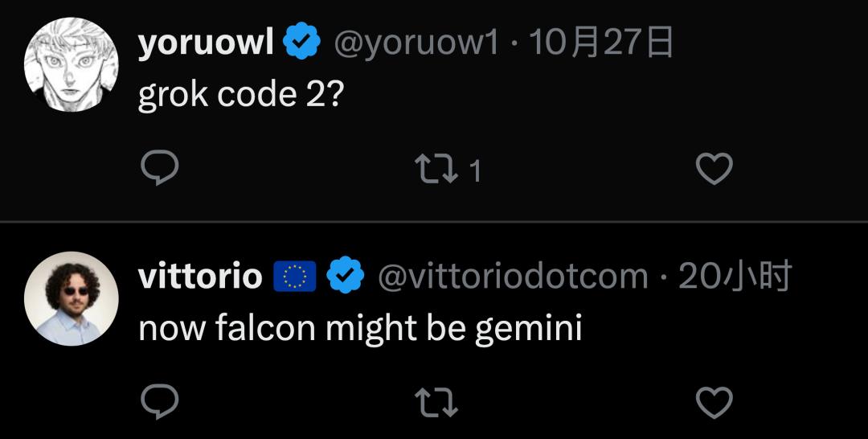Click the vittorio display name

200,277
